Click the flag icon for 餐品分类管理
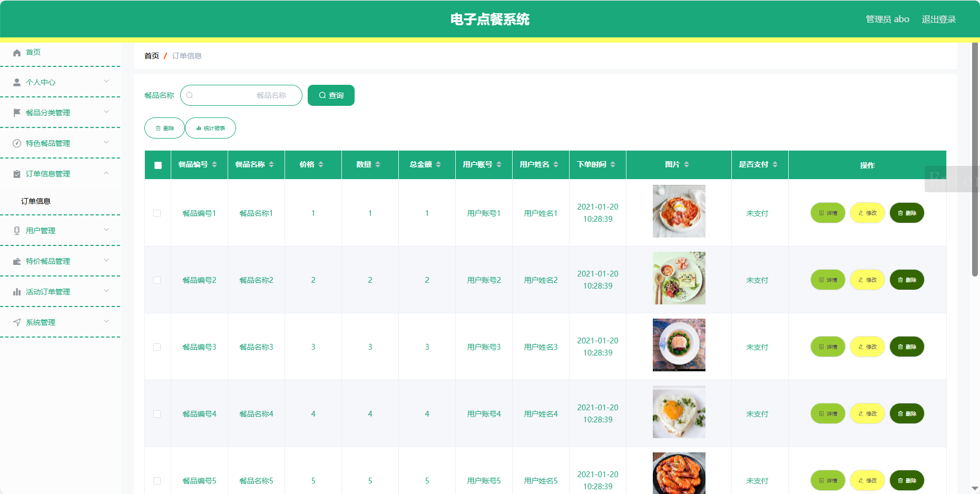This screenshot has width=980, height=494. coord(17,113)
